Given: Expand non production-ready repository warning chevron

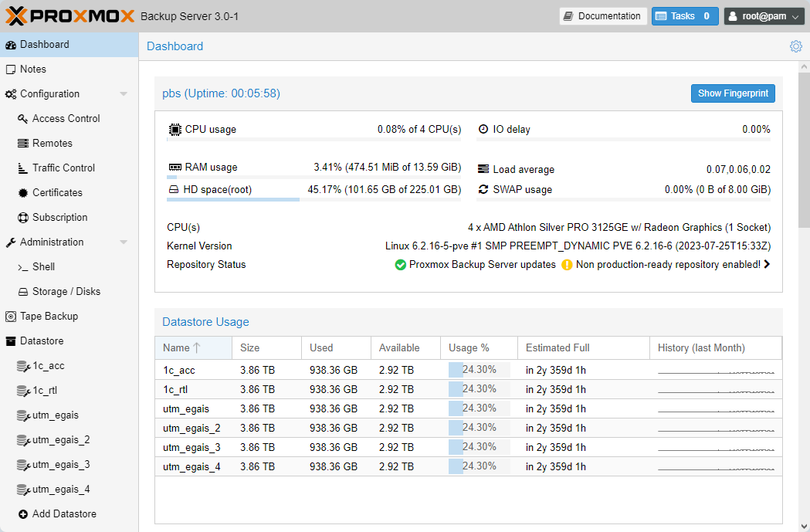Looking at the screenshot, I should coord(767,265).
